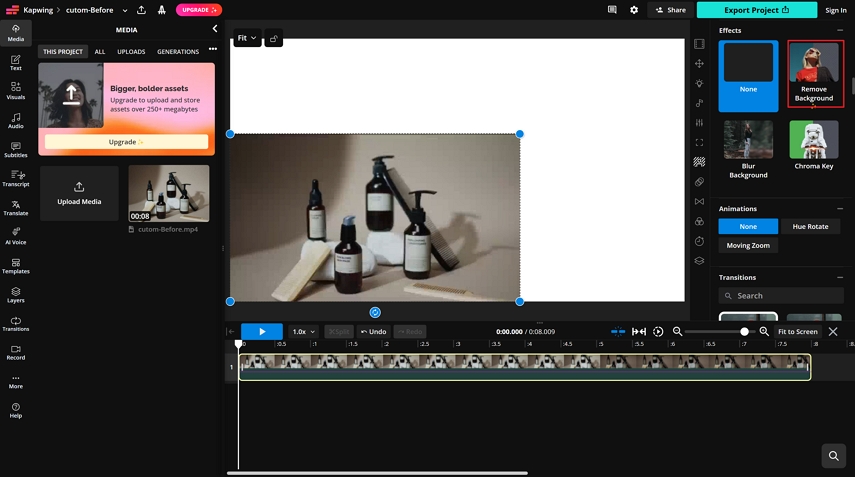Open the AI Voice tool

(x=16, y=236)
